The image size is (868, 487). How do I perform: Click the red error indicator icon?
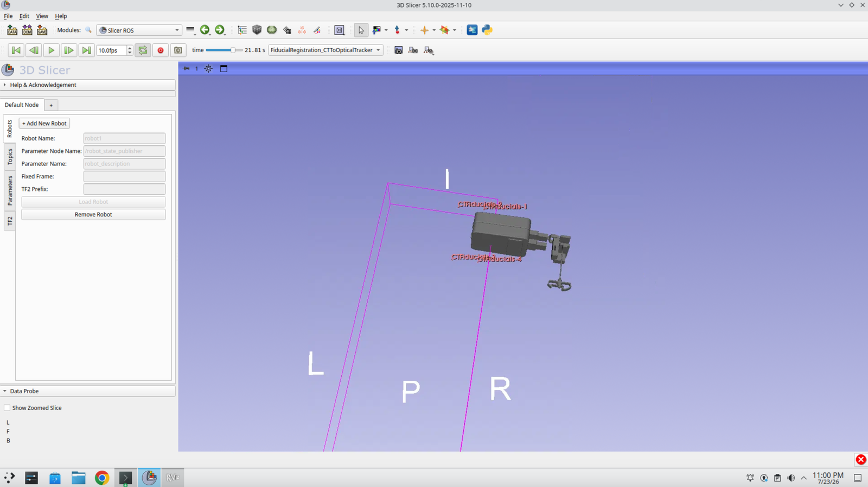tap(861, 460)
